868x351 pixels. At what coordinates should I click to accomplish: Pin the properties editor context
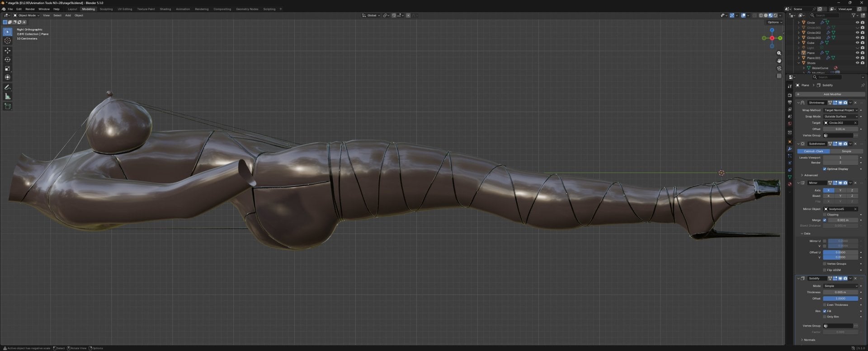point(863,85)
